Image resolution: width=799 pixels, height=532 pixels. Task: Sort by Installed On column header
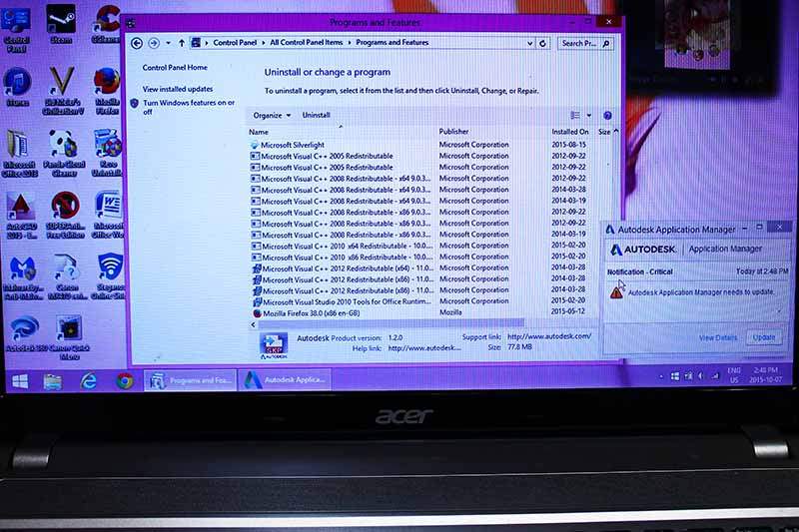point(569,132)
